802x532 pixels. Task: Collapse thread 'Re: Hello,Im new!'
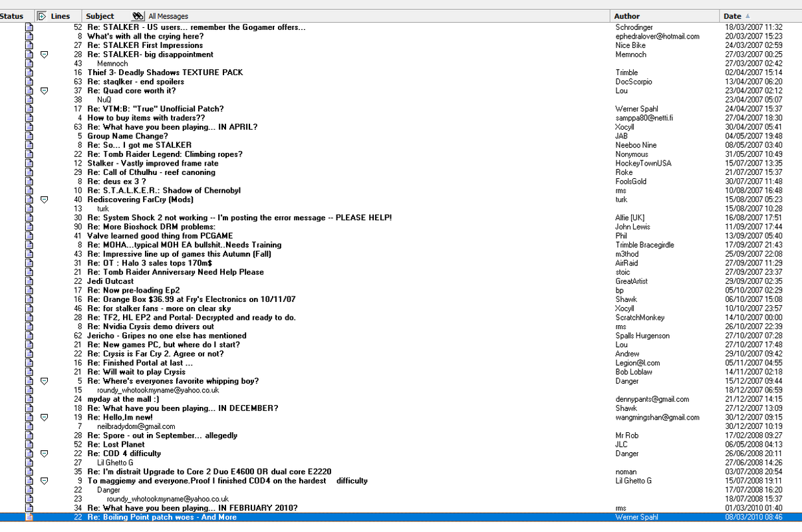click(45, 418)
